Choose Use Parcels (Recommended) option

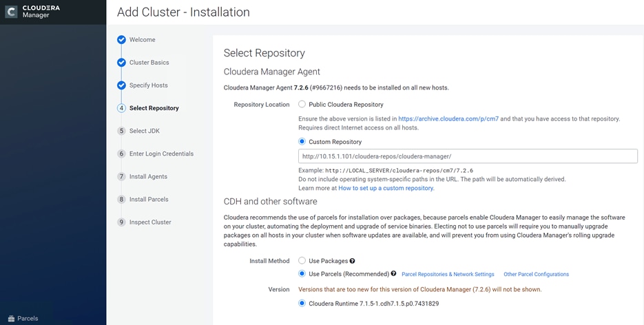(302, 274)
